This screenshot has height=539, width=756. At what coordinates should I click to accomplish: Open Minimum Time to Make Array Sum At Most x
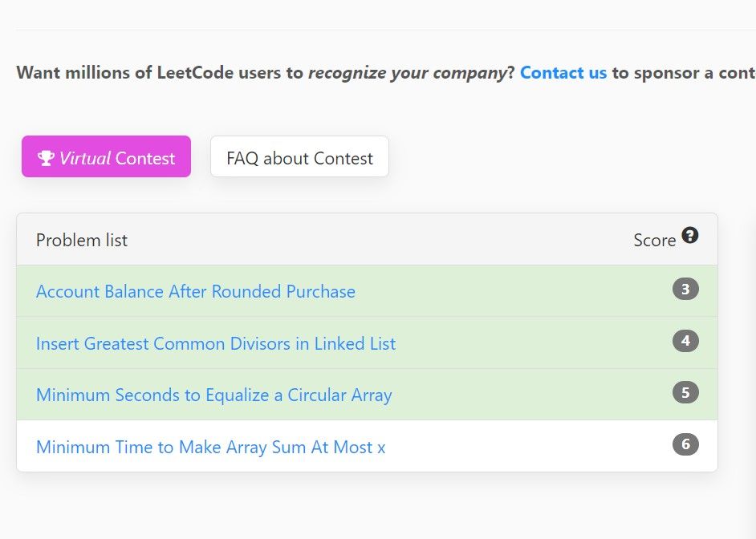211,447
